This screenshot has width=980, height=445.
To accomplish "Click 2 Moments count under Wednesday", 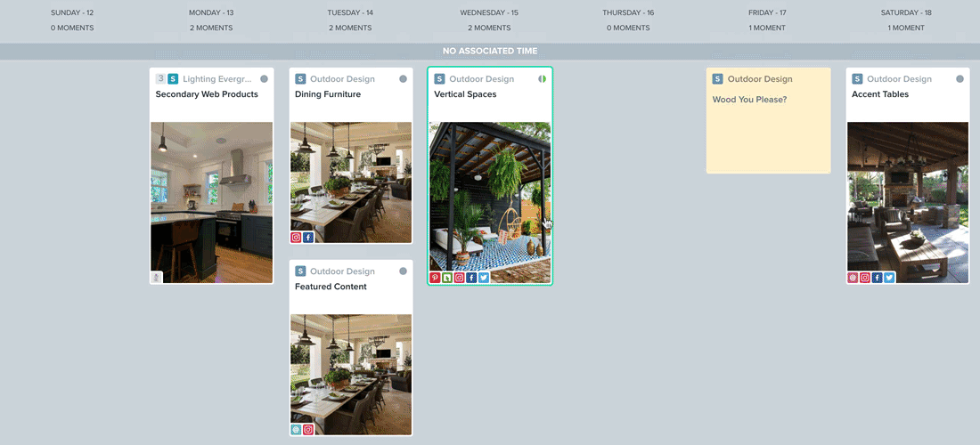I will pos(489,28).
